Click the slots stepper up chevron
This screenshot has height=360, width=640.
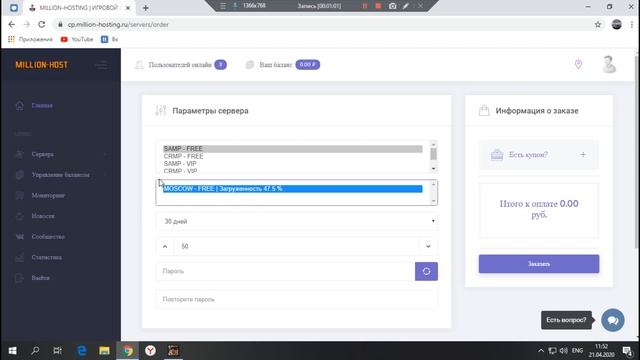coord(165,247)
